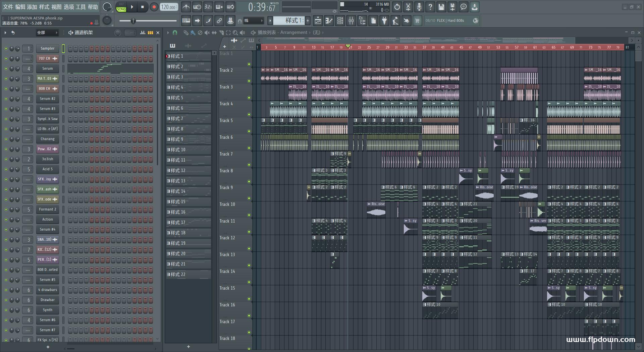This screenshot has width=644, height=352.
Task: Arm recording with the red Record button
Action: click(x=154, y=7)
